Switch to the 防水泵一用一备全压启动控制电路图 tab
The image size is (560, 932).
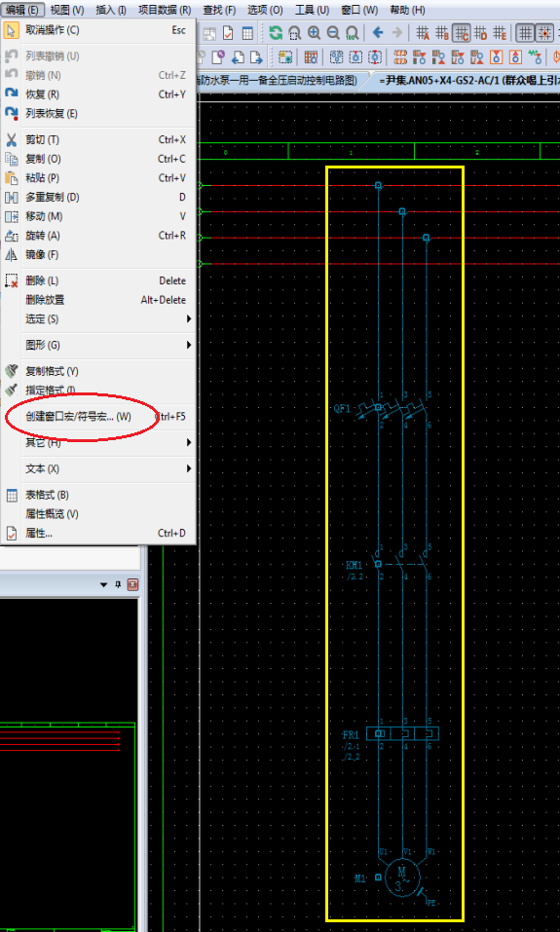coord(279,81)
